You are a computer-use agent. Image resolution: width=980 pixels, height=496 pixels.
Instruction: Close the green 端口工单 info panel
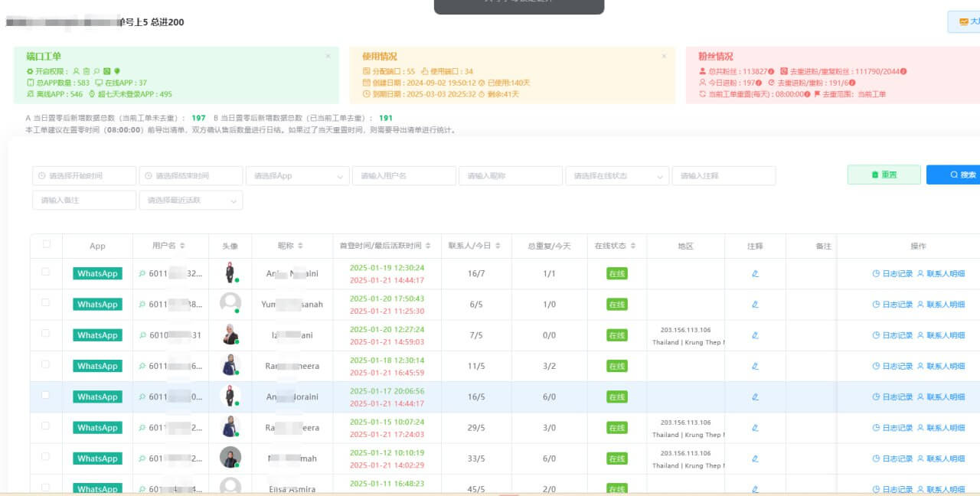pos(328,56)
